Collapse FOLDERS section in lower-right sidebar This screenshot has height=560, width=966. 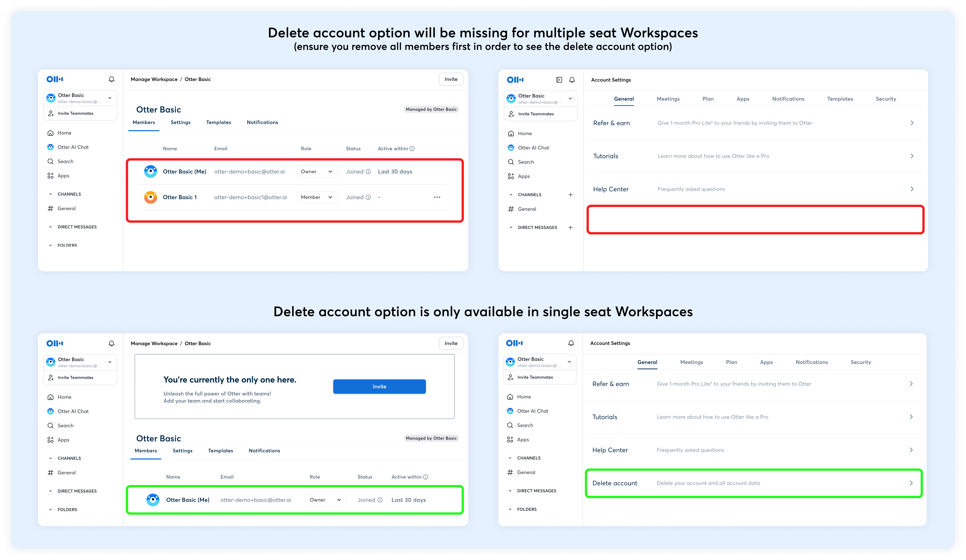click(x=510, y=509)
